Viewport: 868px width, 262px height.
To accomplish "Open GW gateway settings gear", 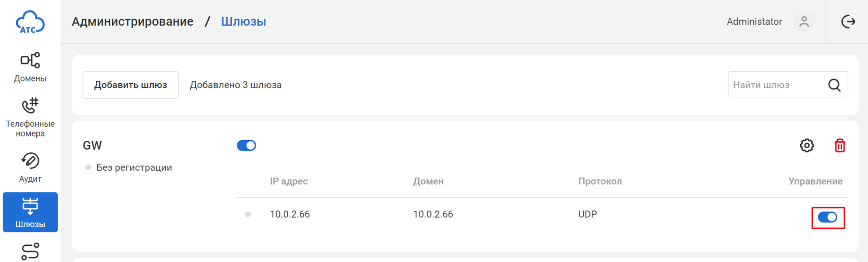I will click(x=807, y=146).
